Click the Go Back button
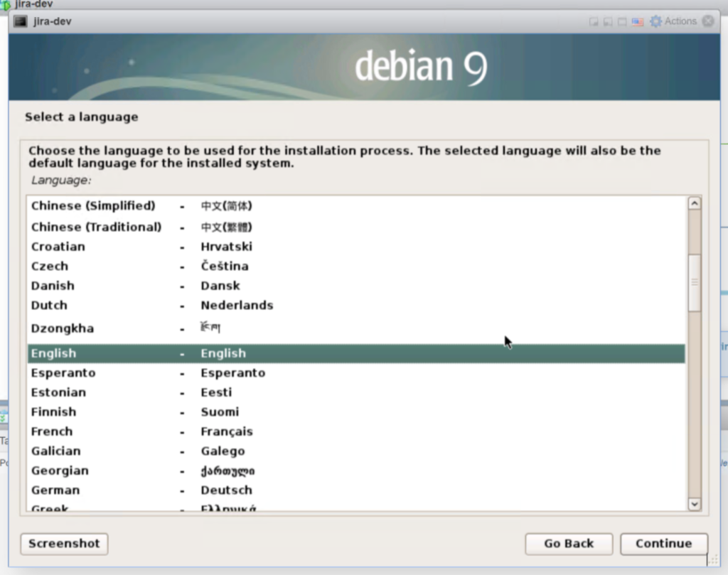This screenshot has width=728, height=575. pos(569,544)
